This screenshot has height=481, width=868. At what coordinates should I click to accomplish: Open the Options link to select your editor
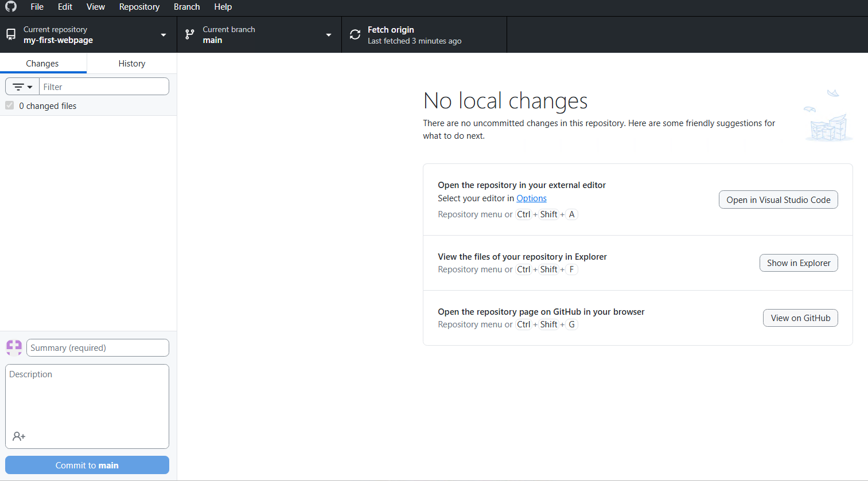[x=531, y=198]
